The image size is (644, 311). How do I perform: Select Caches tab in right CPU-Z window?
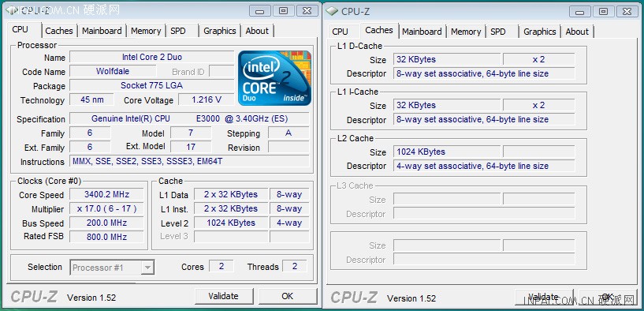click(379, 30)
